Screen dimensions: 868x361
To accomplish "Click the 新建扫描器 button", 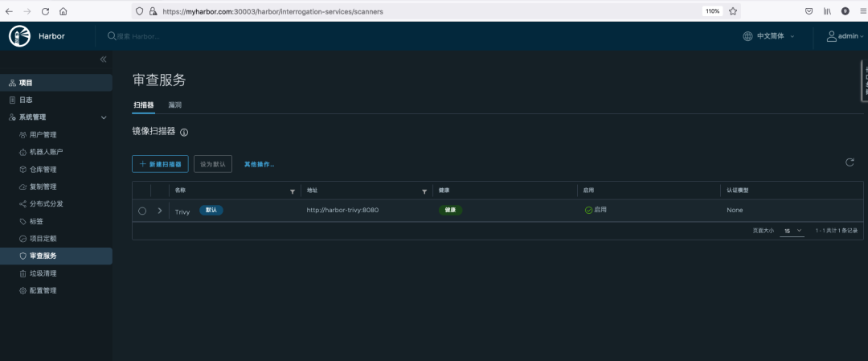I will [x=160, y=164].
